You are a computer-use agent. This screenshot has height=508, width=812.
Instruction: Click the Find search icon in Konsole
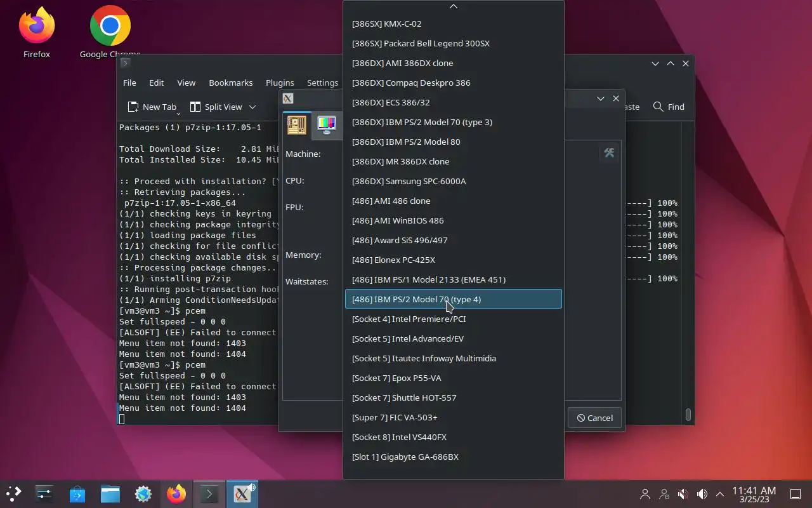point(658,107)
